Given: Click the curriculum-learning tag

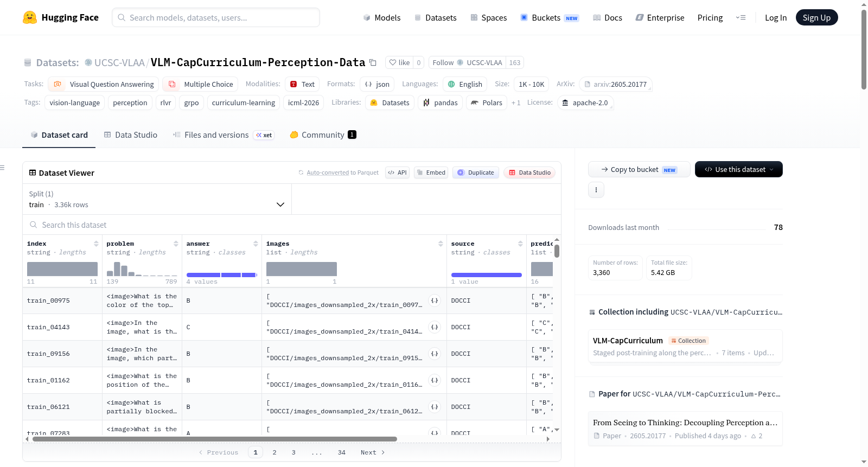Looking at the screenshot, I should click(x=244, y=103).
